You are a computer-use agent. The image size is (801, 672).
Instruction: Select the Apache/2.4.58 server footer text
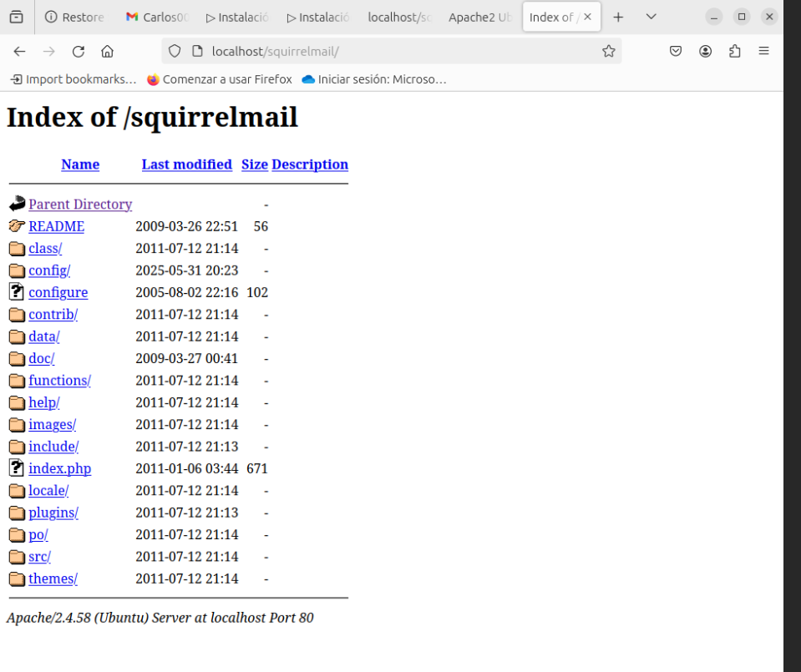tap(160, 618)
